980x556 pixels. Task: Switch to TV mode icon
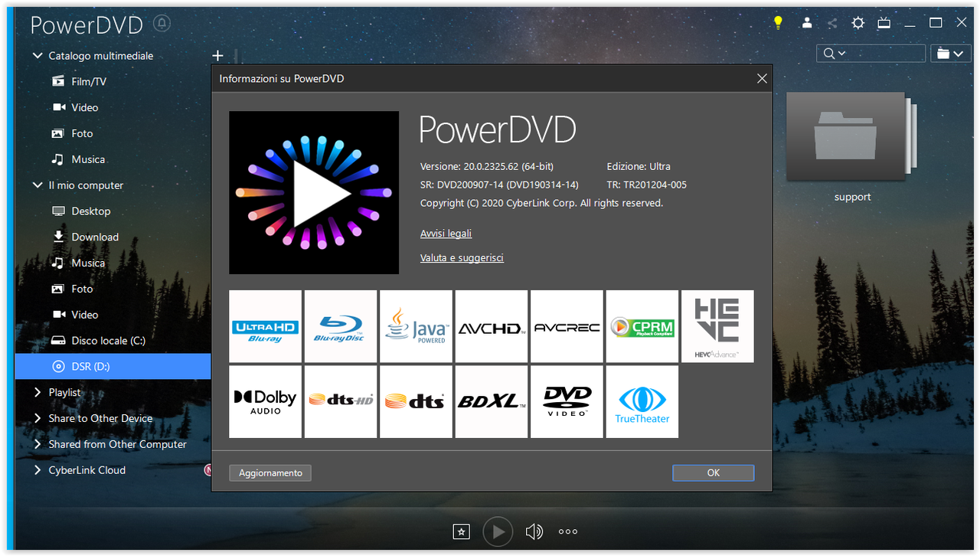coord(884,23)
